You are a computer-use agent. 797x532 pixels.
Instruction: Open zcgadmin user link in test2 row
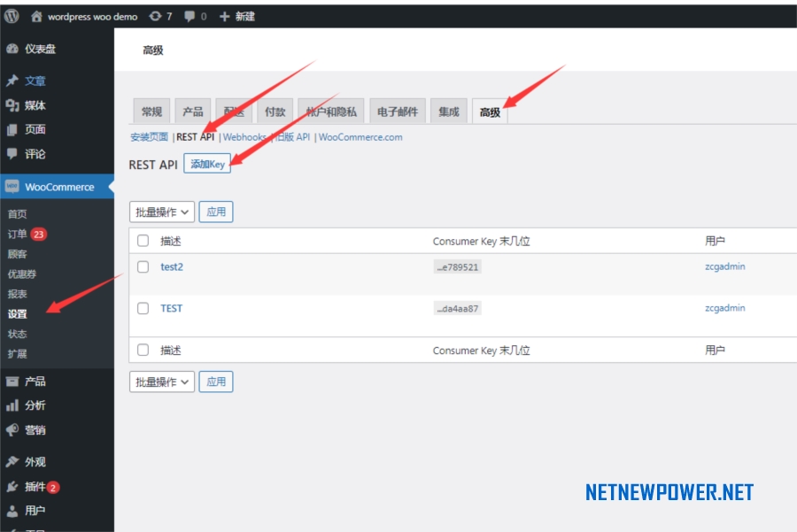724,266
